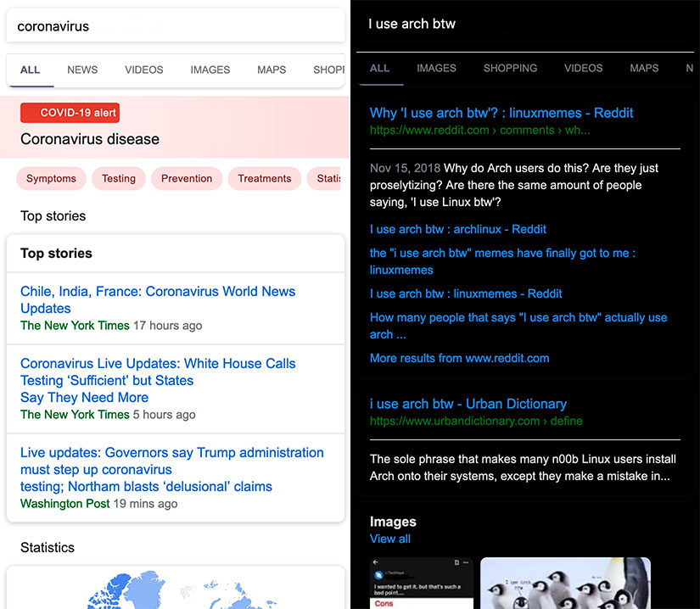Click More results from www.reddit.com

459,358
